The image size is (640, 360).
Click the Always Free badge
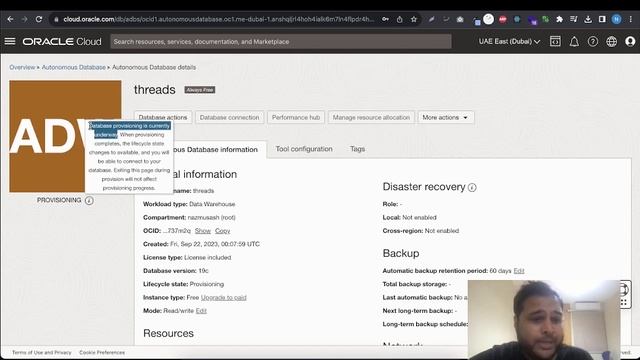point(200,90)
